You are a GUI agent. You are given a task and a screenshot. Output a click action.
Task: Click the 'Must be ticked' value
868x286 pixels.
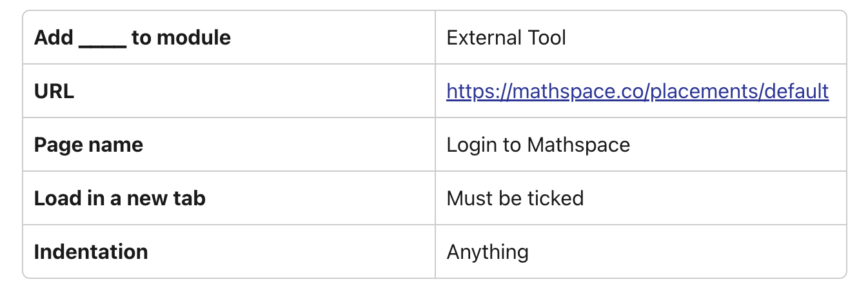click(x=515, y=198)
